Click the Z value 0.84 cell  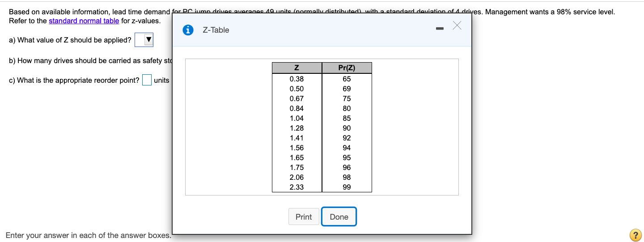coord(297,108)
